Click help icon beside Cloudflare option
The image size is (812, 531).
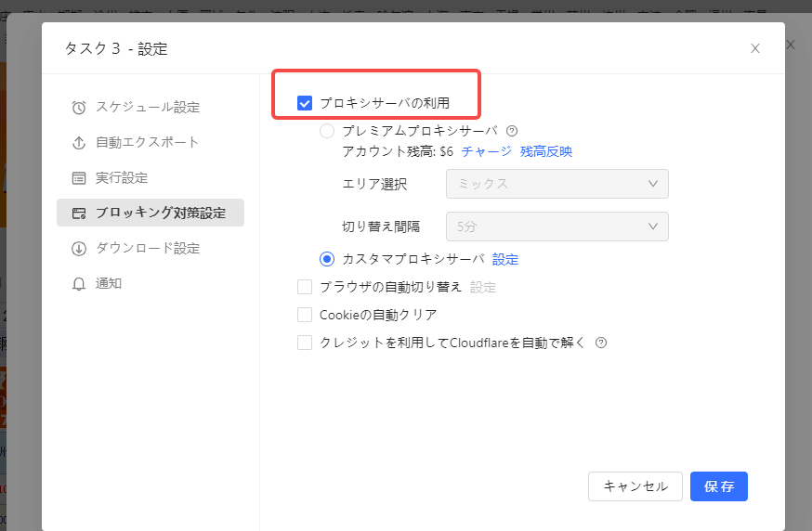pos(601,343)
